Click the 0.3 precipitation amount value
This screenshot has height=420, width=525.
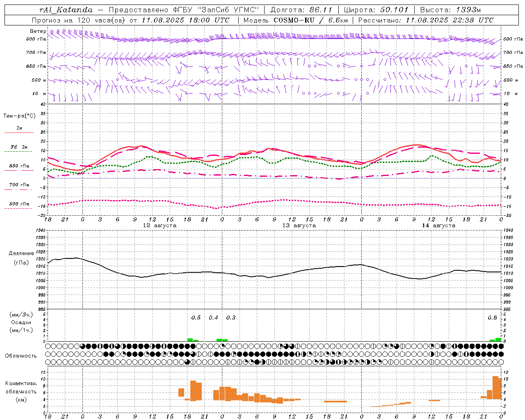coord(231,317)
